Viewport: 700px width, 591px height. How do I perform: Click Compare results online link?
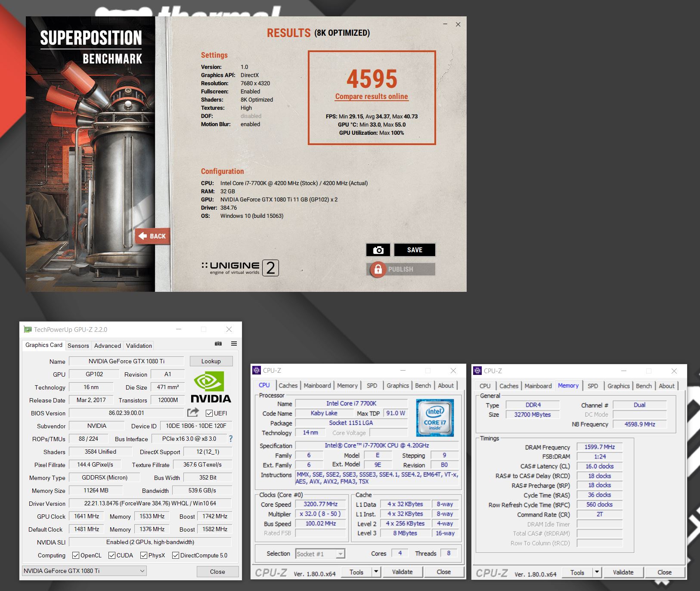[372, 96]
